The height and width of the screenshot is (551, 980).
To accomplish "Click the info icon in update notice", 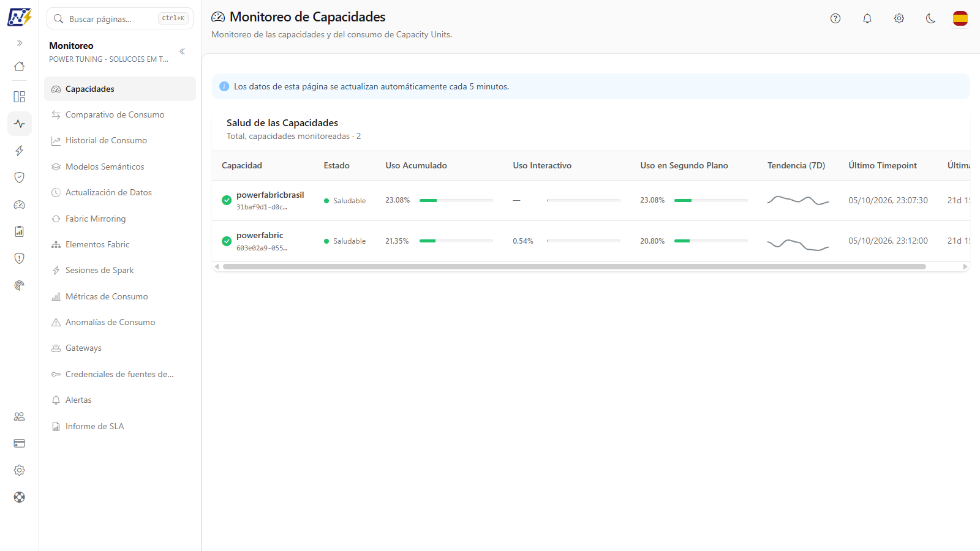I will pyautogui.click(x=224, y=86).
